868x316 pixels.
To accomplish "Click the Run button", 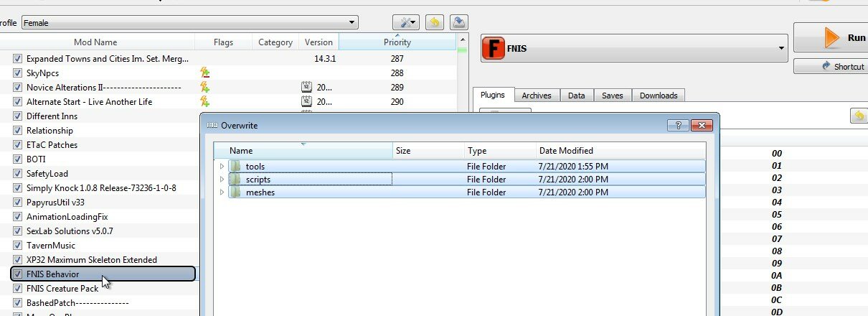I will tap(831, 37).
